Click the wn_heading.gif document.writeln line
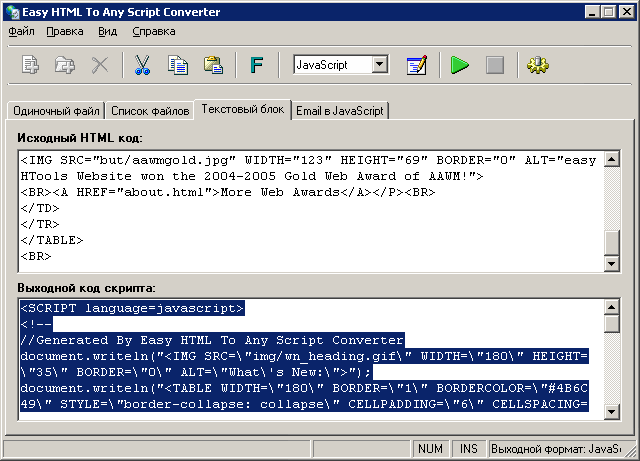 pyautogui.click(x=304, y=356)
